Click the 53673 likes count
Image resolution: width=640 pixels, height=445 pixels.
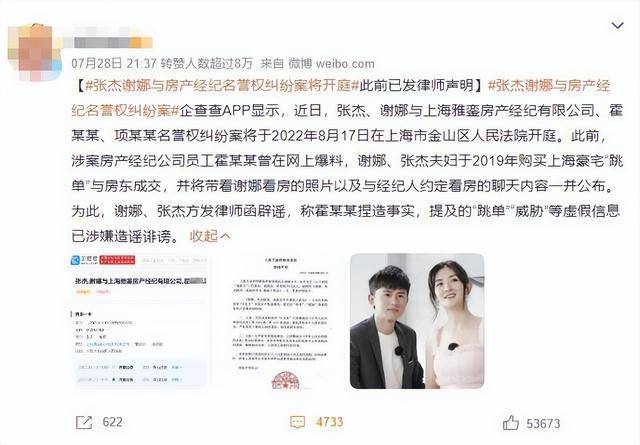pos(543,423)
